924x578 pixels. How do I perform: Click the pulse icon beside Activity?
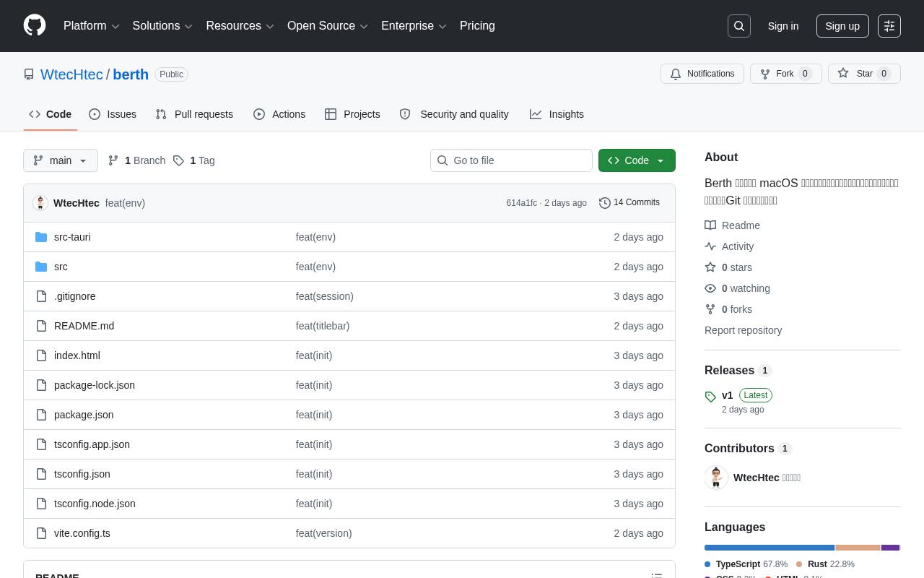click(710, 246)
